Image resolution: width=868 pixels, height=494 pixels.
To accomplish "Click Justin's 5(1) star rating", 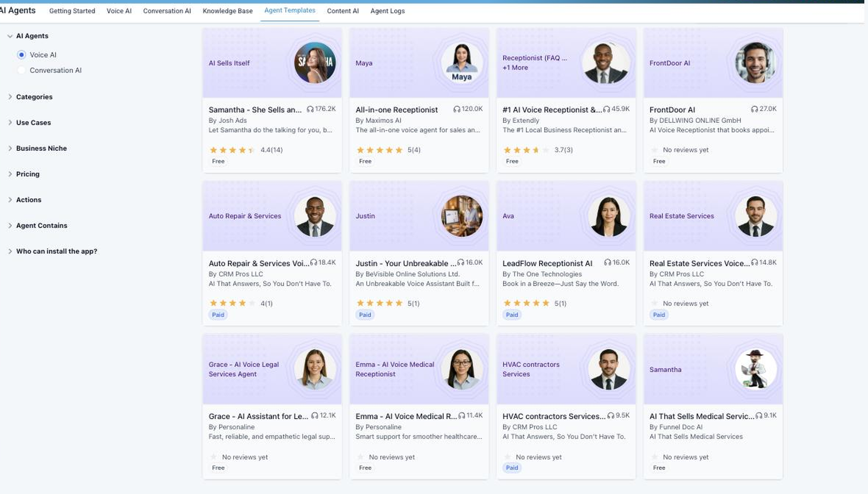I will point(388,303).
